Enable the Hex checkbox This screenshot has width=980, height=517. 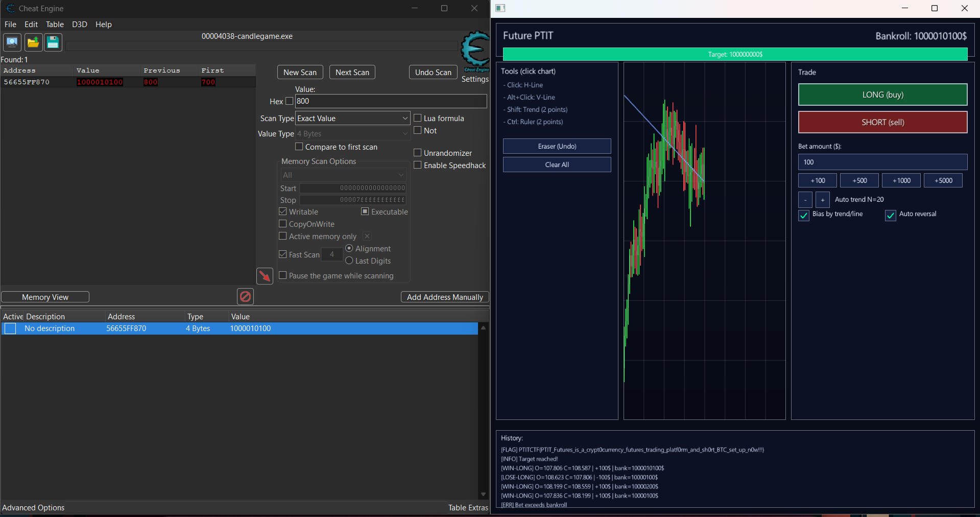click(289, 101)
